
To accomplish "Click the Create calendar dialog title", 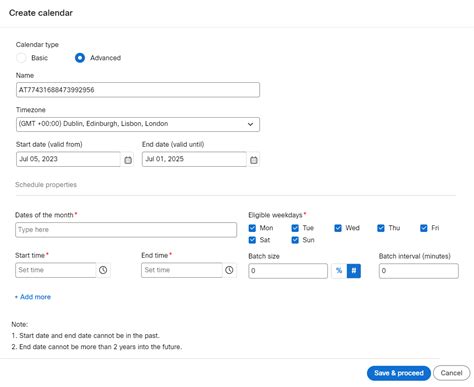I will click(x=41, y=13).
